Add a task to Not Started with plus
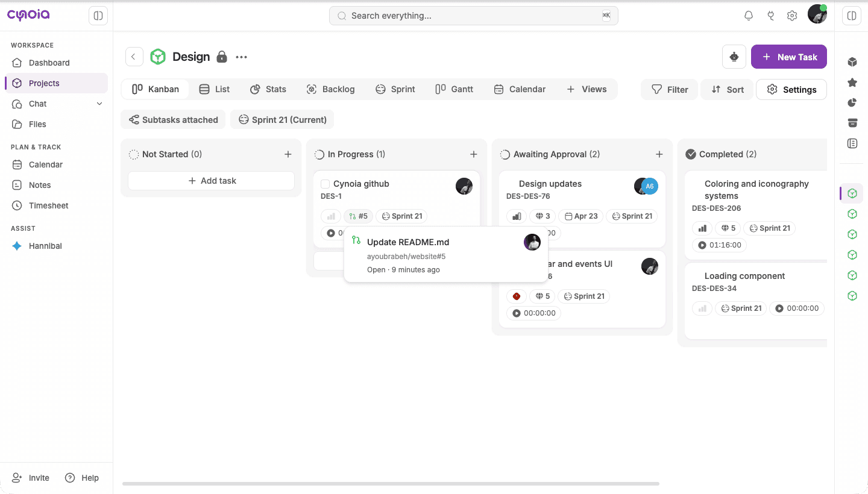This screenshot has width=868, height=494. tap(288, 154)
